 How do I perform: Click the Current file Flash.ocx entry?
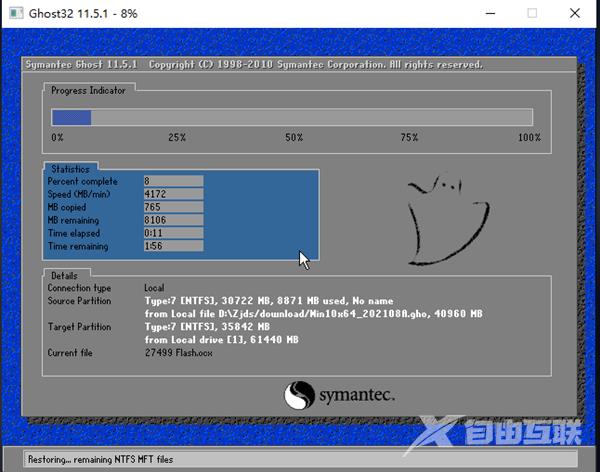pyautogui.click(x=180, y=353)
